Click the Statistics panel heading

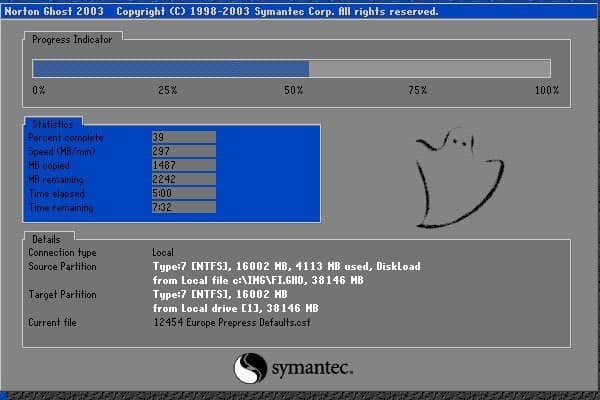51,124
